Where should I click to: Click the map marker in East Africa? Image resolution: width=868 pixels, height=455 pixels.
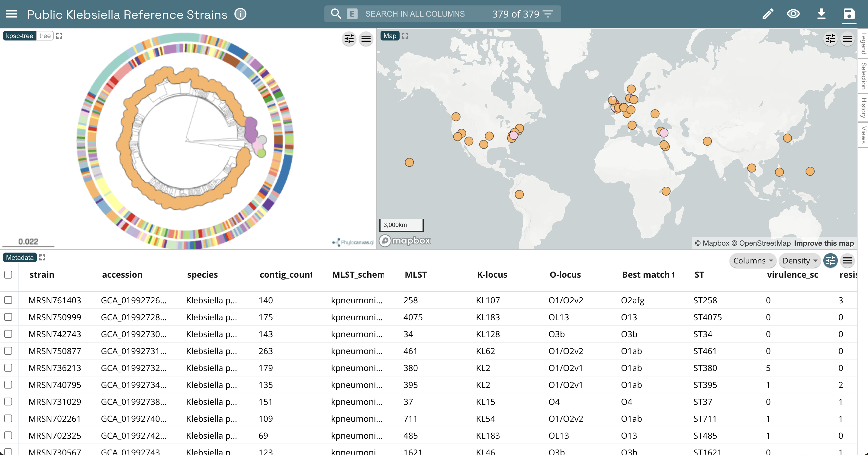click(666, 191)
